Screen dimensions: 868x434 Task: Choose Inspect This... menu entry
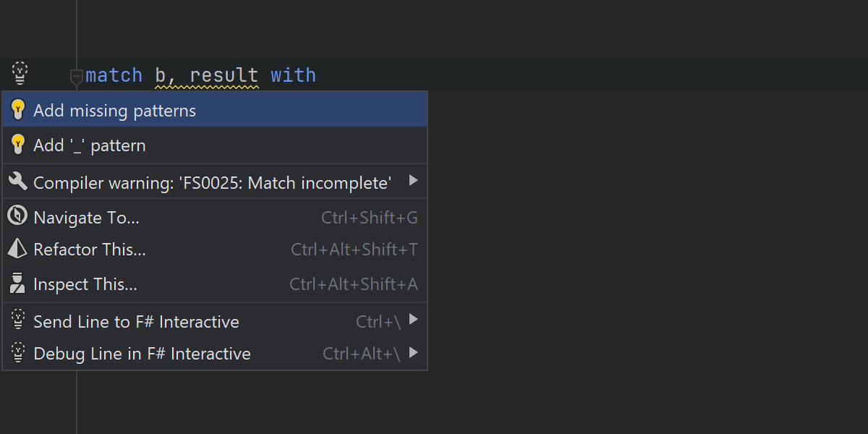(85, 284)
